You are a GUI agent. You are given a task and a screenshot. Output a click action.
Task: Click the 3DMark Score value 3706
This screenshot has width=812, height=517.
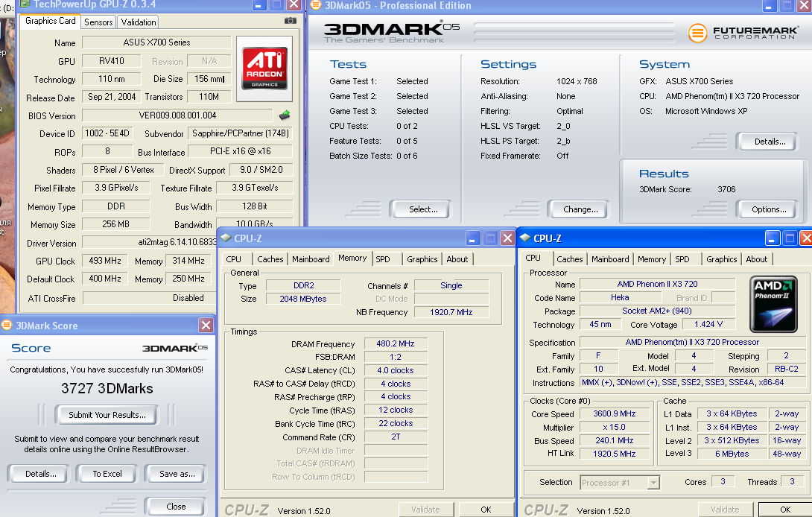click(726, 189)
